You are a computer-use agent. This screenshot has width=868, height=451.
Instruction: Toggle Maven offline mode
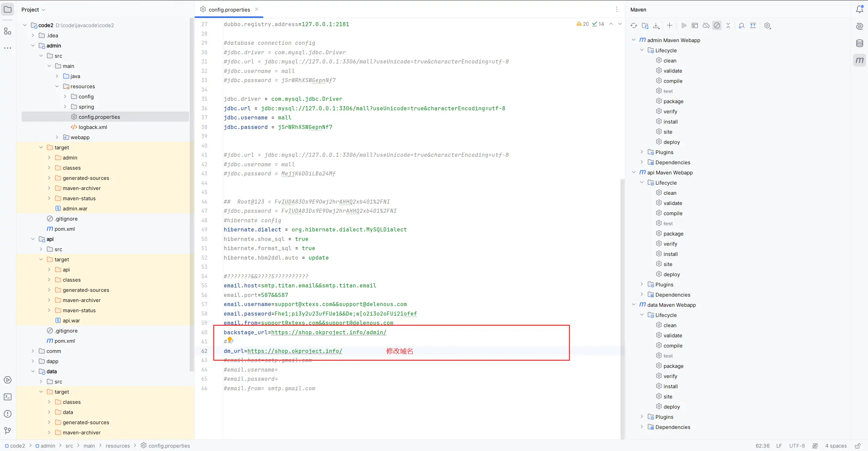706,25
